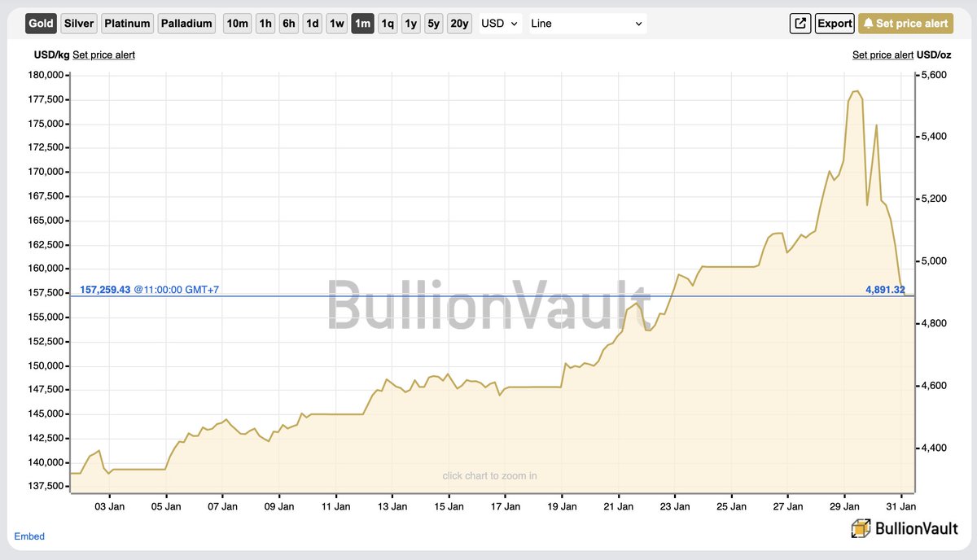Select the Gold metal tab
The height and width of the screenshot is (560, 977).
[x=41, y=24]
